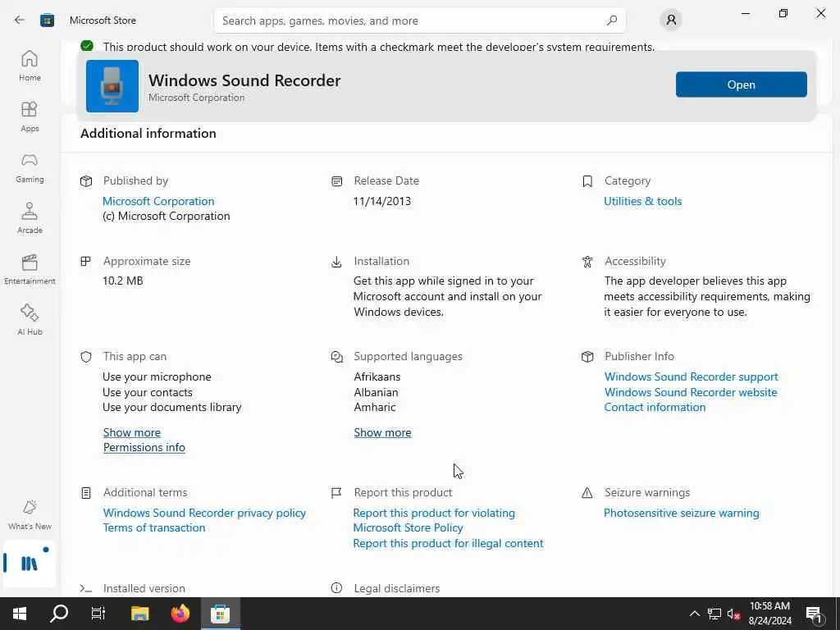Open the Permissions info link
The image size is (840, 630).
coord(144,447)
